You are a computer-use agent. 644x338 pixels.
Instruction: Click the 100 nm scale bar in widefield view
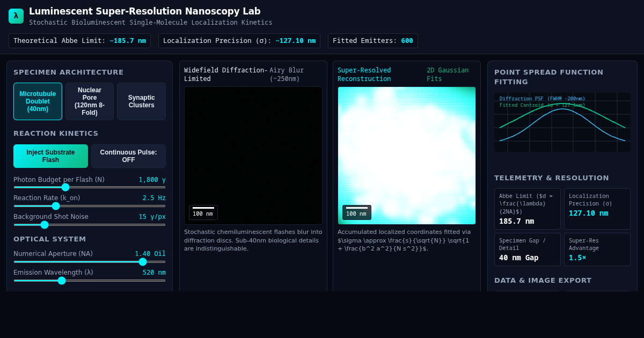click(x=203, y=212)
